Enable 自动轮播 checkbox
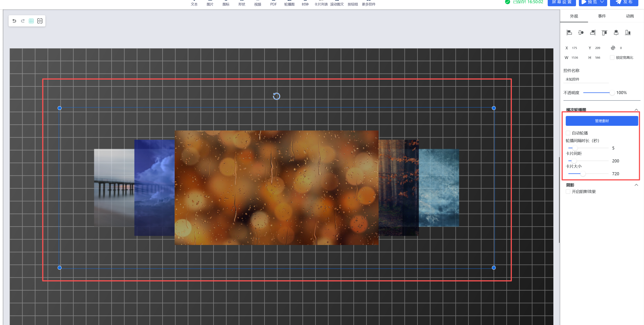The image size is (644, 325). (568, 133)
